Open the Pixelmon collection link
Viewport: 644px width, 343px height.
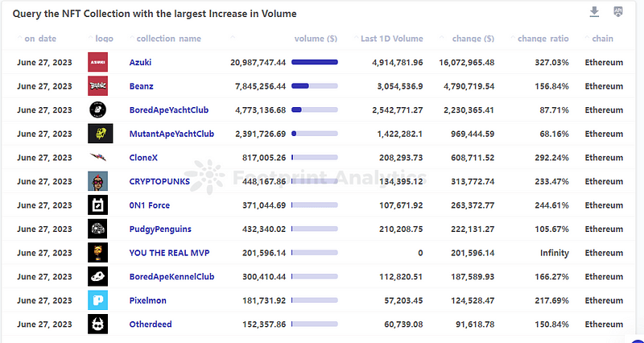click(x=148, y=300)
